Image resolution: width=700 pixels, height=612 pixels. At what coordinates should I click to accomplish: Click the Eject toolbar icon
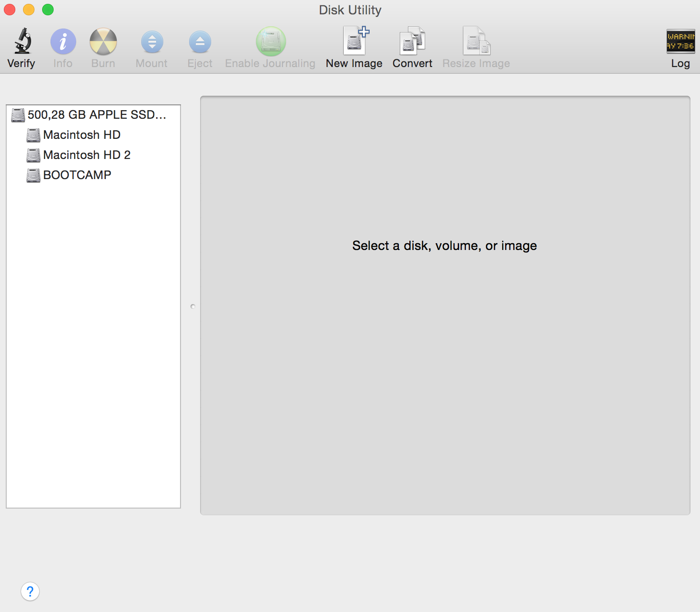click(x=200, y=42)
